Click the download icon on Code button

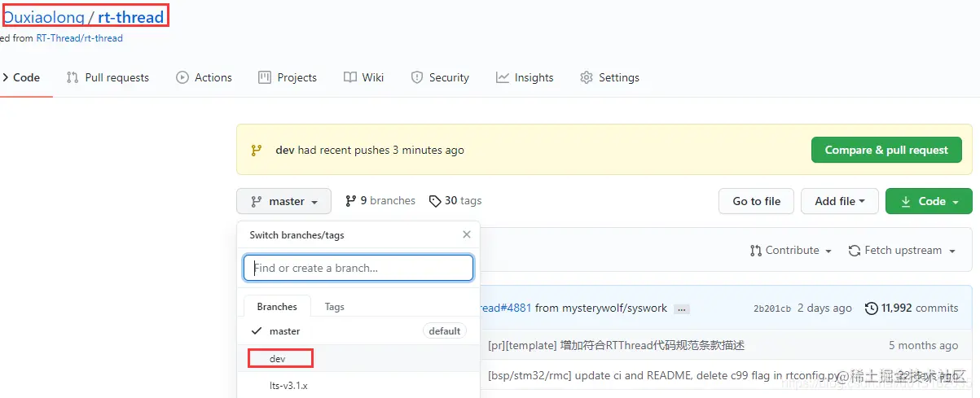pos(904,201)
